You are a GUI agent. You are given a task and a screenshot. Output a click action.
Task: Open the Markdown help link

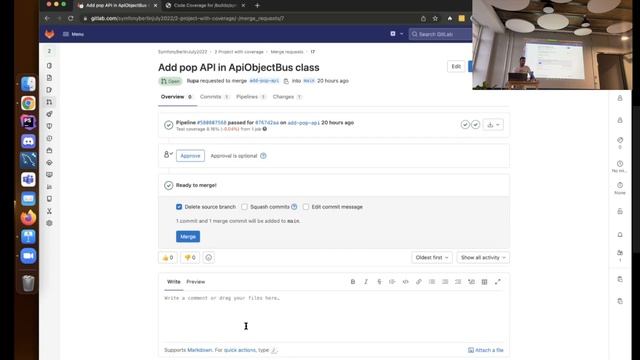[x=200, y=350]
